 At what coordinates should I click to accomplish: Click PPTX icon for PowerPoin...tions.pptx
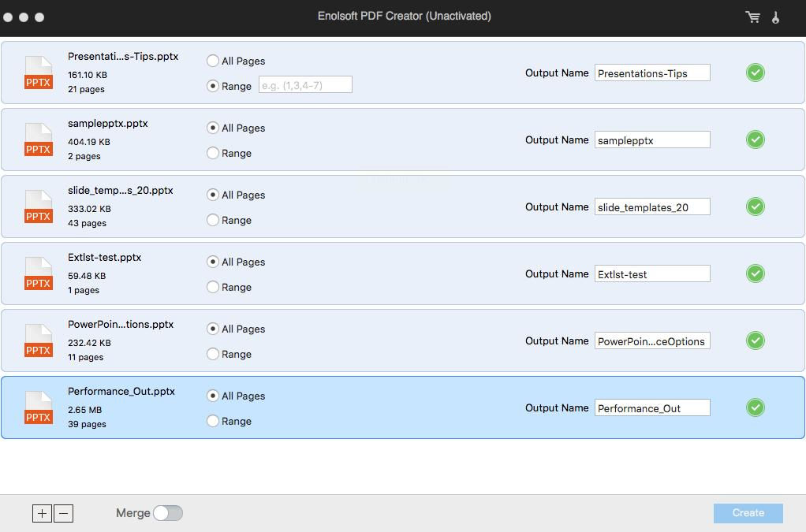[39, 341]
